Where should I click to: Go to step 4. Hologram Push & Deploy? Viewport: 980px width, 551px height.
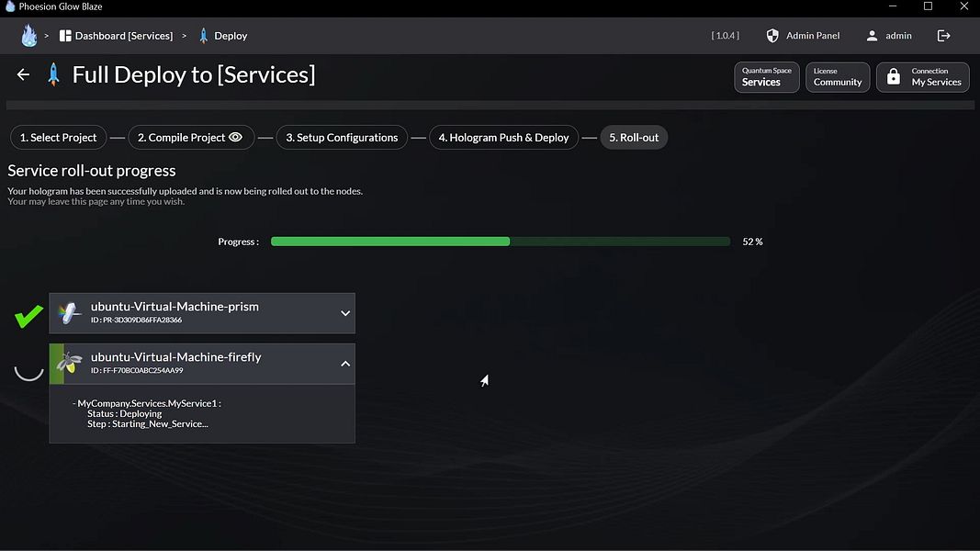pyautogui.click(x=503, y=138)
